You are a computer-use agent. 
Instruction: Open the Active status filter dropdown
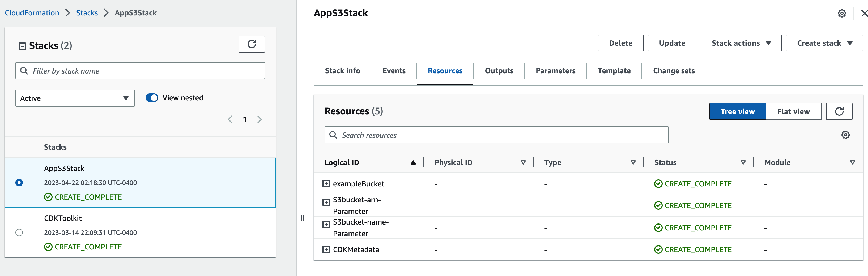click(75, 98)
